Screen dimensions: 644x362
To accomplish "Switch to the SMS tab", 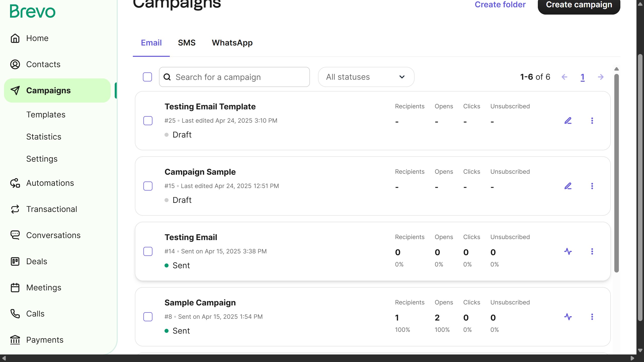I will [186, 43].
